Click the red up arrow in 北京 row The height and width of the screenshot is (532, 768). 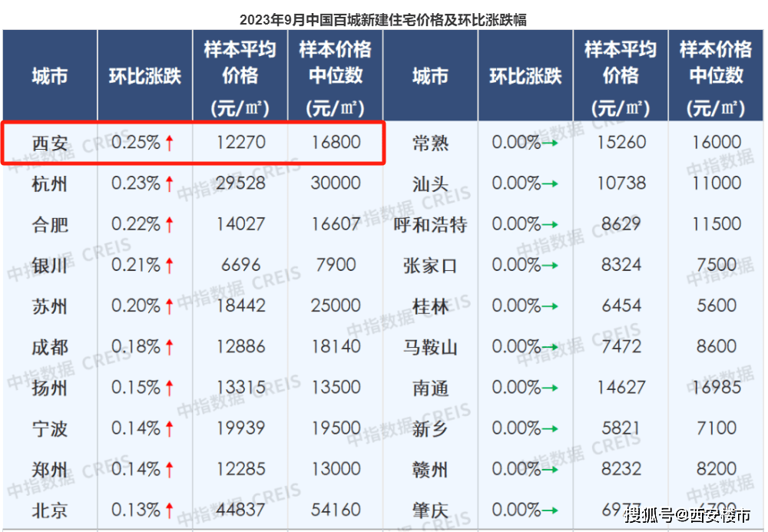tap(170, 510)
